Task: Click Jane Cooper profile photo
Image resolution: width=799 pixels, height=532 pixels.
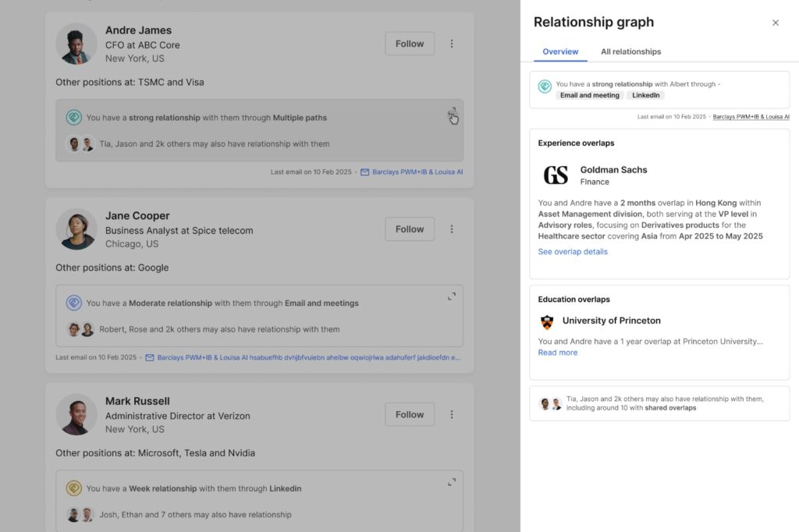Action: [x=76, y=229]
